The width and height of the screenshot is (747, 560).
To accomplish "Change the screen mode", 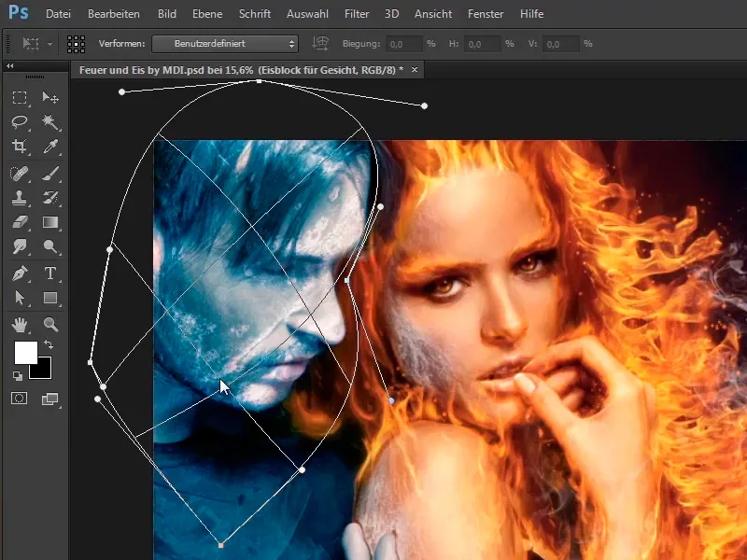I will [50, 399].
